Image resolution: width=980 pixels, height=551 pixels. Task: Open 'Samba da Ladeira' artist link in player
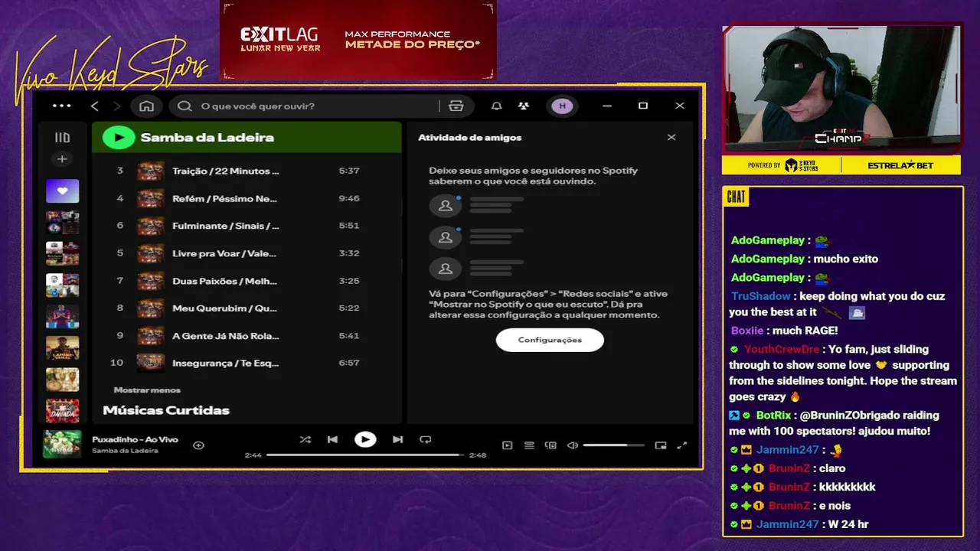pyautogui.click(x=125, y=451)
